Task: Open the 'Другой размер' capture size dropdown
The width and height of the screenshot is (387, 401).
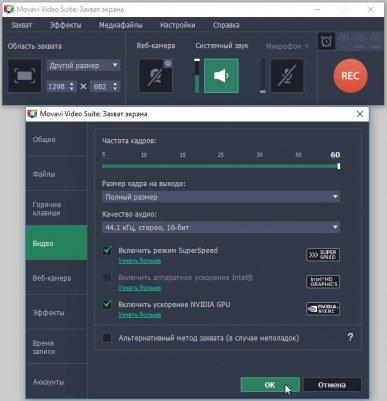Action: click(x=83, y=65)
